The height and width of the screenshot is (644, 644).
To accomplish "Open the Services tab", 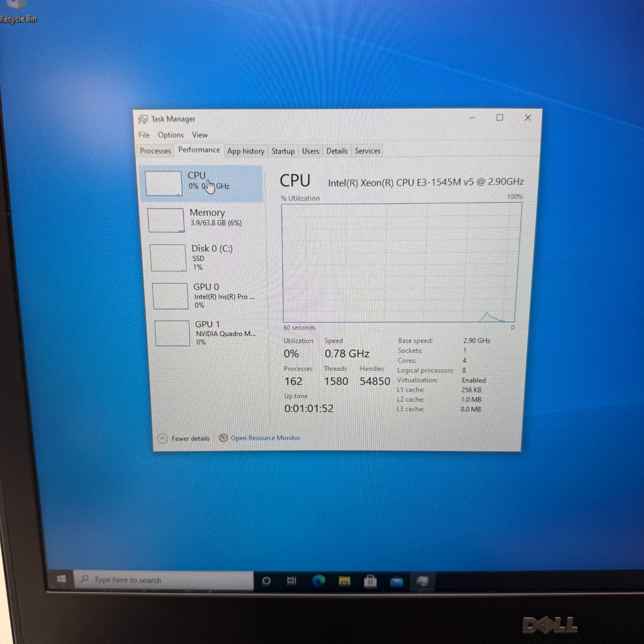I will pyautogui.click(x=368, y=151).
